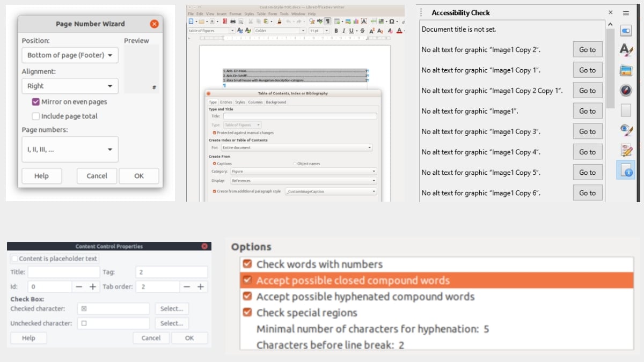The height and width of the screenshot is (362, 644).
Task: Open the Gallery deck in the sidebar
Action: pyautogui.click(x=626, y=70)
